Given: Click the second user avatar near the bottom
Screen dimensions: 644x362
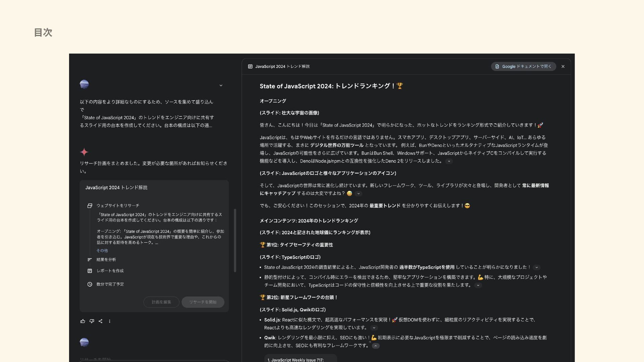Looking at the screenshot, I should [x=84, y=342].
